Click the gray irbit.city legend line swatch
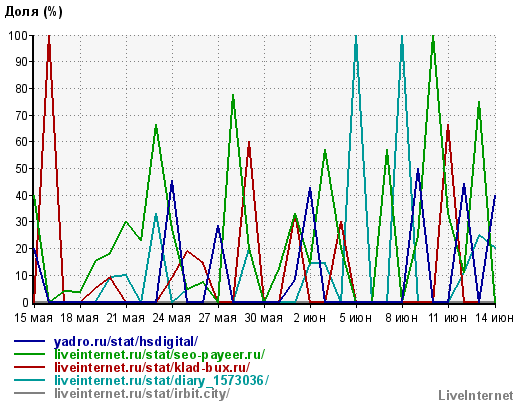This screenshot has height=405, width=520. [29, 393]
